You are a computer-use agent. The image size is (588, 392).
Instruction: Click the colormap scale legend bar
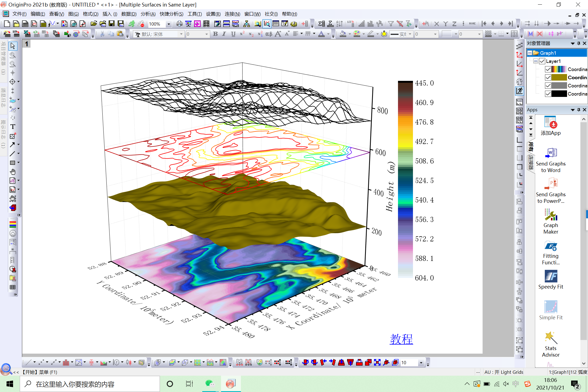click(405, 179)
